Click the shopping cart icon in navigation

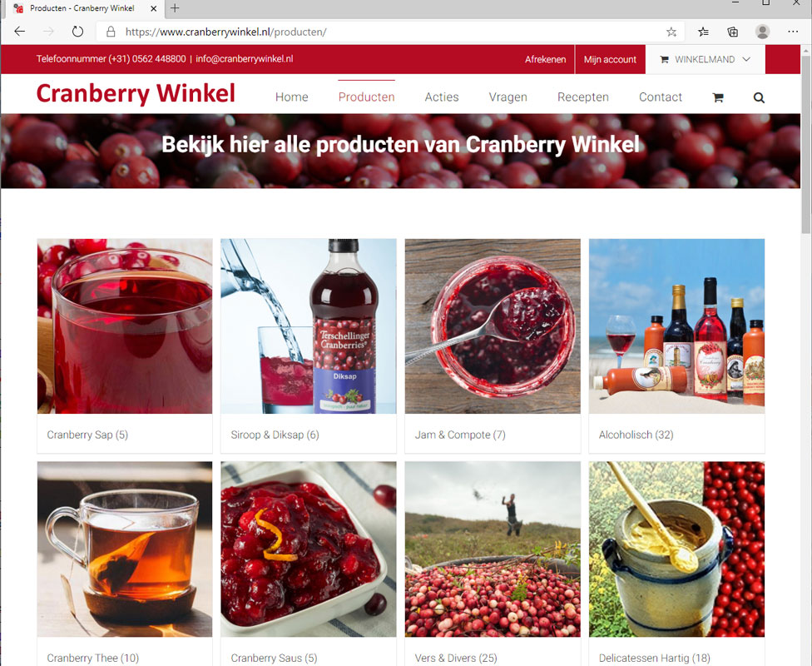tap(718, 97)
